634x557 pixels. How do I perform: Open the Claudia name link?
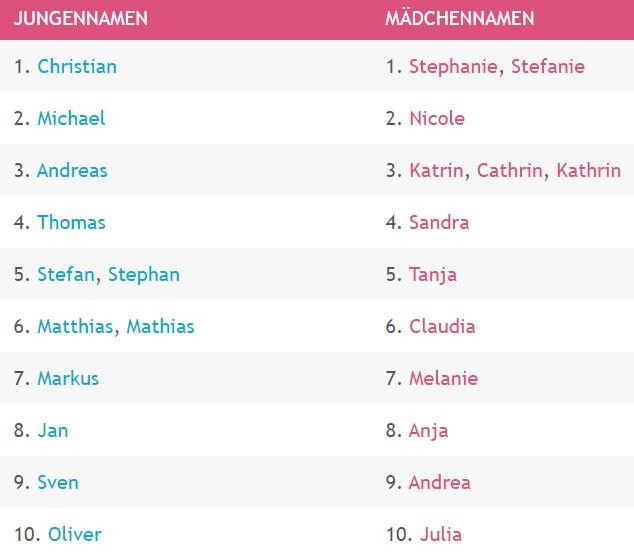pyautogui.click(x=442, y=327)
